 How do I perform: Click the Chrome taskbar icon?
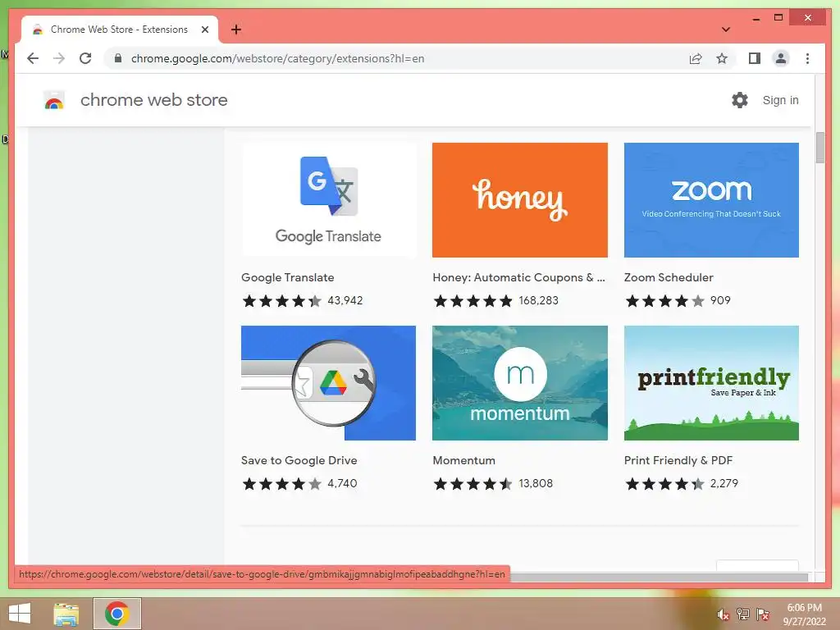click(117, 614)
